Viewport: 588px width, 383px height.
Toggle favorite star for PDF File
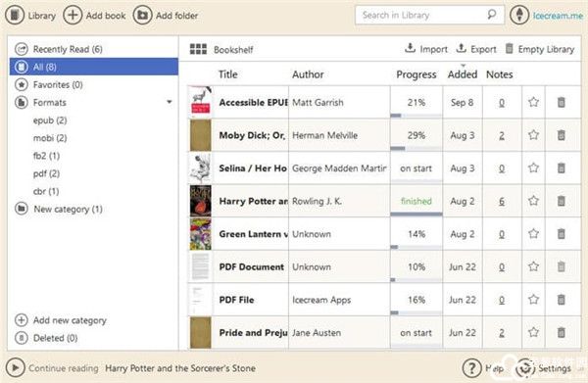point(533,300)
